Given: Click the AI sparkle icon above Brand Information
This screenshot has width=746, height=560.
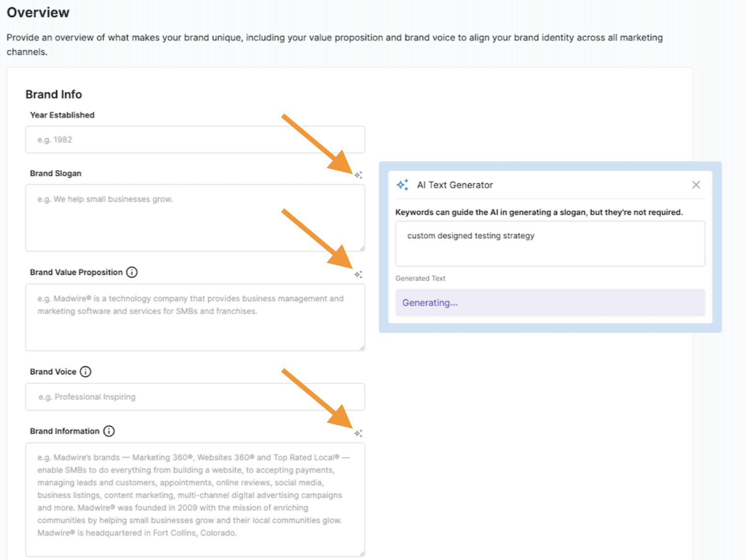Looking at the screenshot, I should [x=358, y=433].
